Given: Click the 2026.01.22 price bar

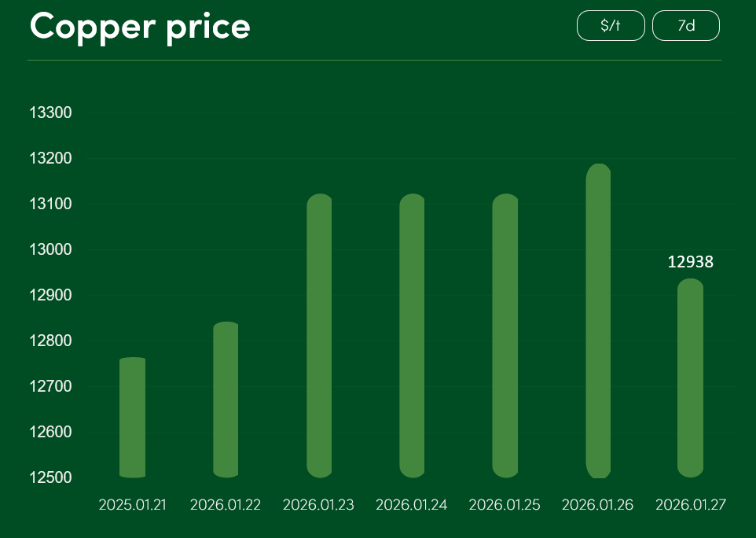Looking at the screenshot, I should coord(226,400).
